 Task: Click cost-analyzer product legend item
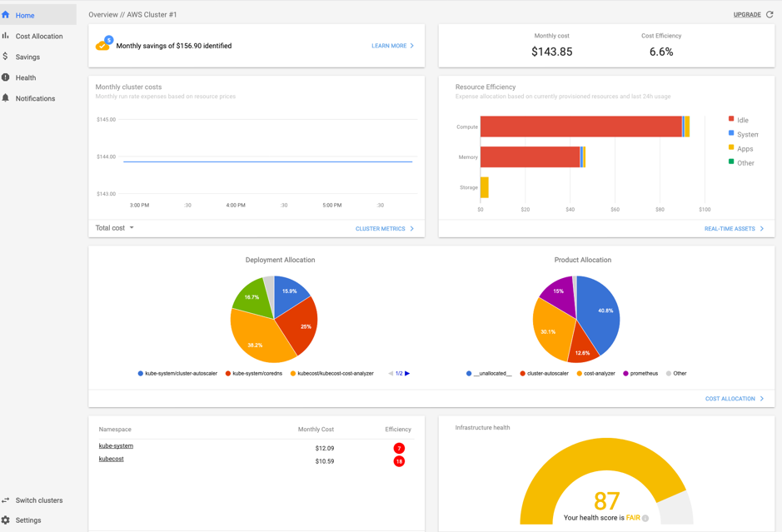pos(596,373)
